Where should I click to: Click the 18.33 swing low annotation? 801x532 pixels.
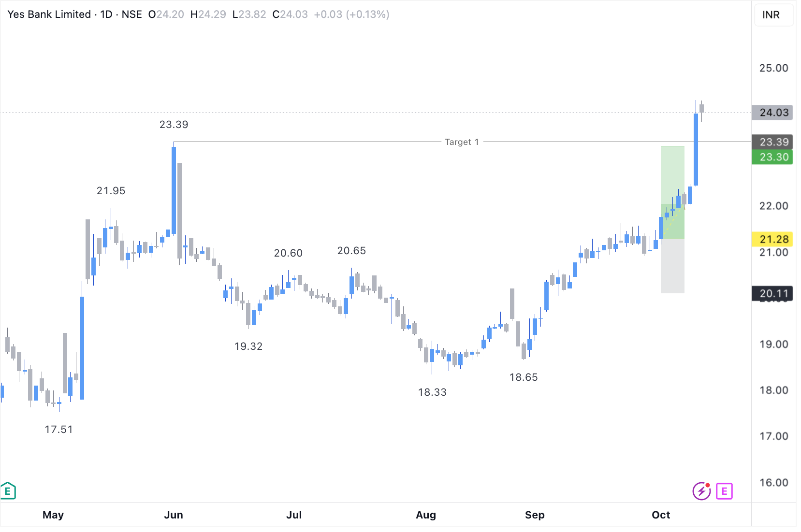432,392
